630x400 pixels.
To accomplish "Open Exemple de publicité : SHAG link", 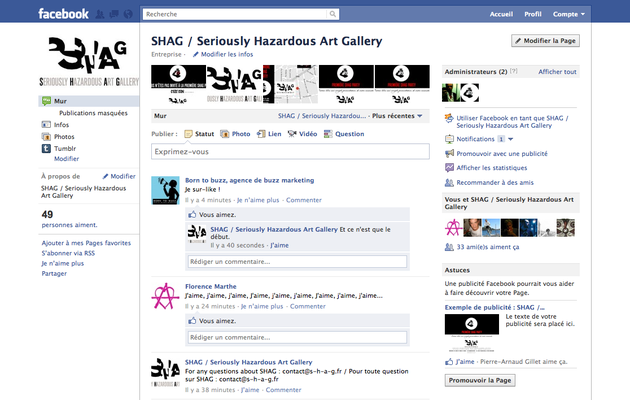I will (x=495, y=308).
